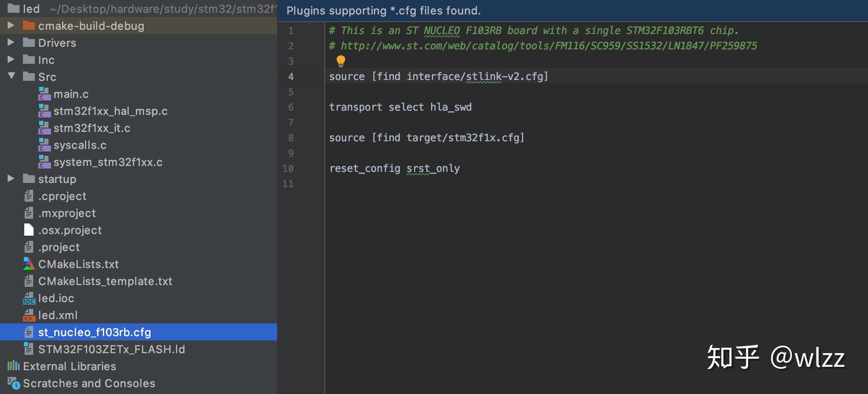Screen dimensions: 868x394
Task: Expand the startup folder
Action: click(x=11, y=179)
